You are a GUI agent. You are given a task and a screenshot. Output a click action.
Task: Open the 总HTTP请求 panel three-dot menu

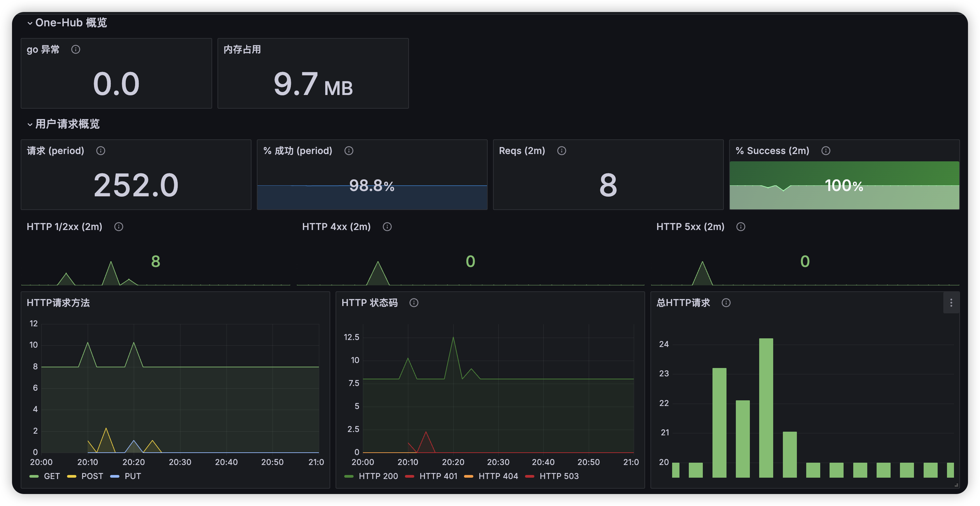(951, 303)
